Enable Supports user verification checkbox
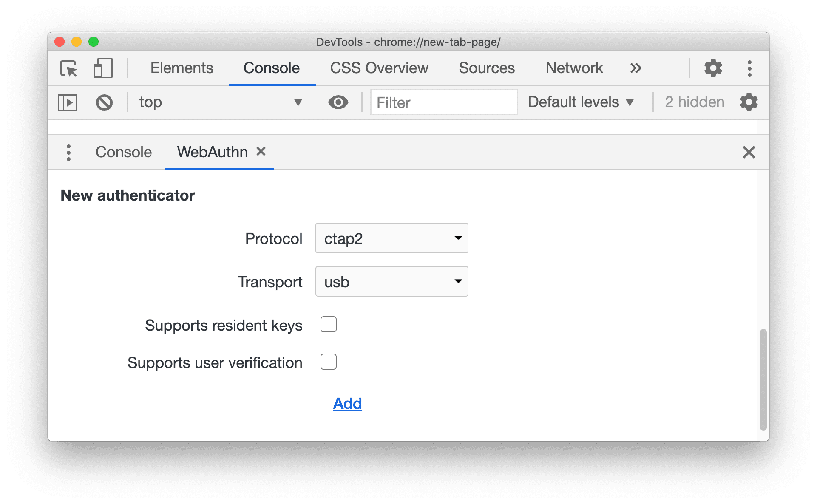Screen dimensions: 817x504 point(329,361)
